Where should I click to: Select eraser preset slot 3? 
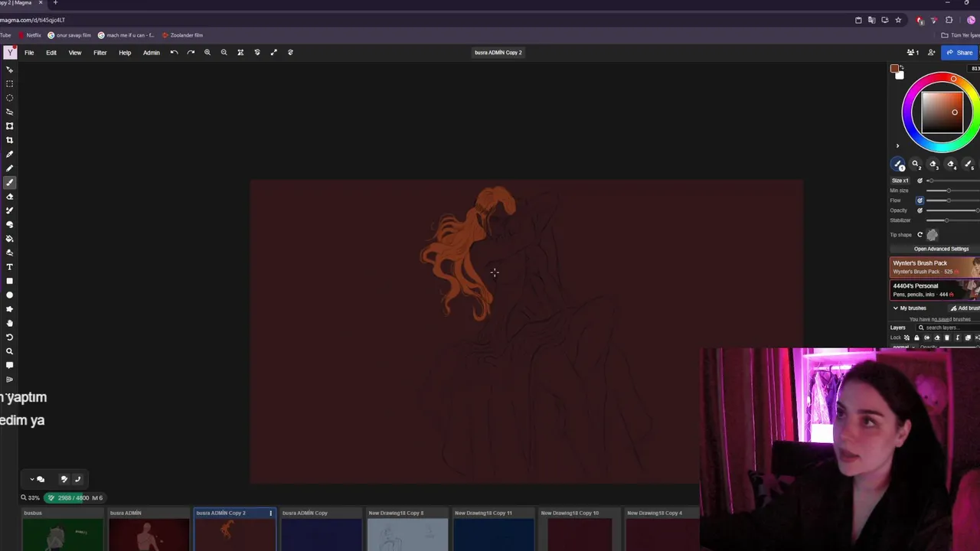click(933, 165)
